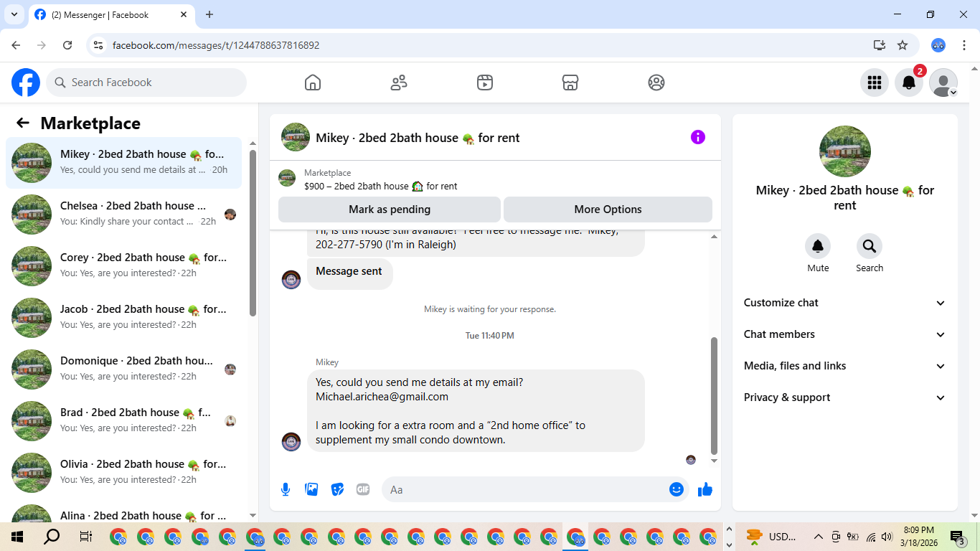Send a thumbs-up like

pos(705,489)
